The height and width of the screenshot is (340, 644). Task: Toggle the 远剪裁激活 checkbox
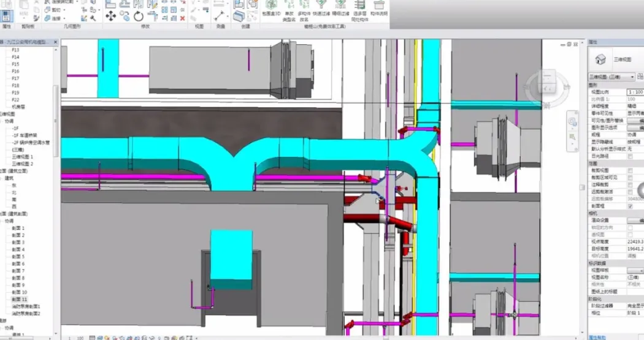(631, 192)
